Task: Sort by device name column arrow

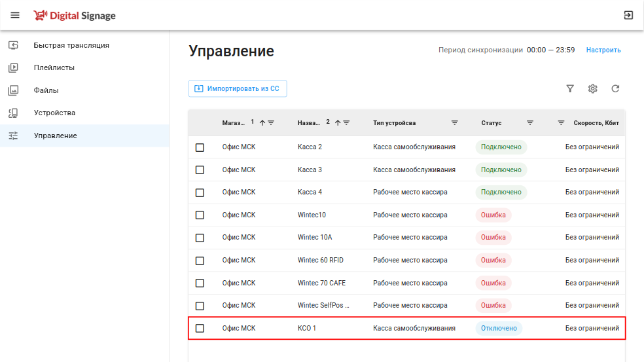Action: click(338, 122)
